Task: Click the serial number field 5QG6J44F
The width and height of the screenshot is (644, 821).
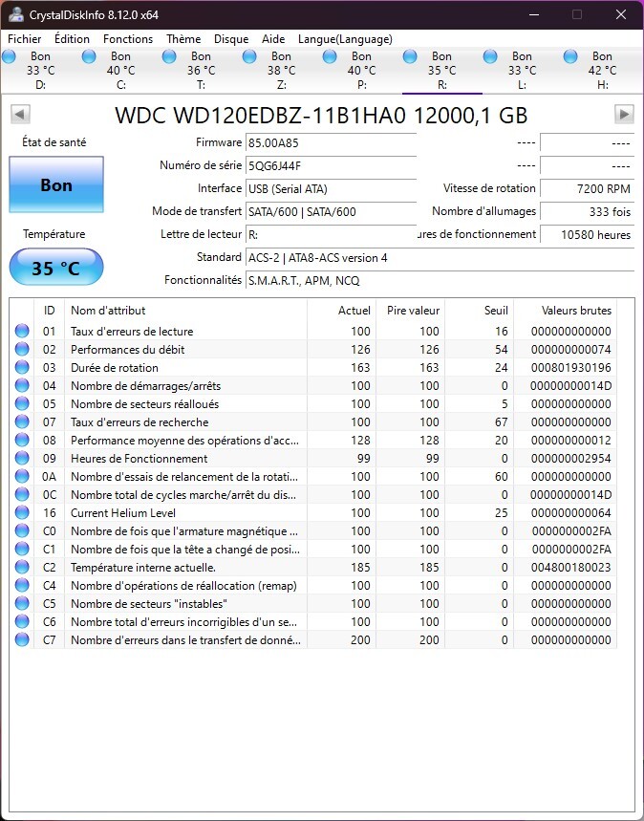Action: (x=331, y=166)
